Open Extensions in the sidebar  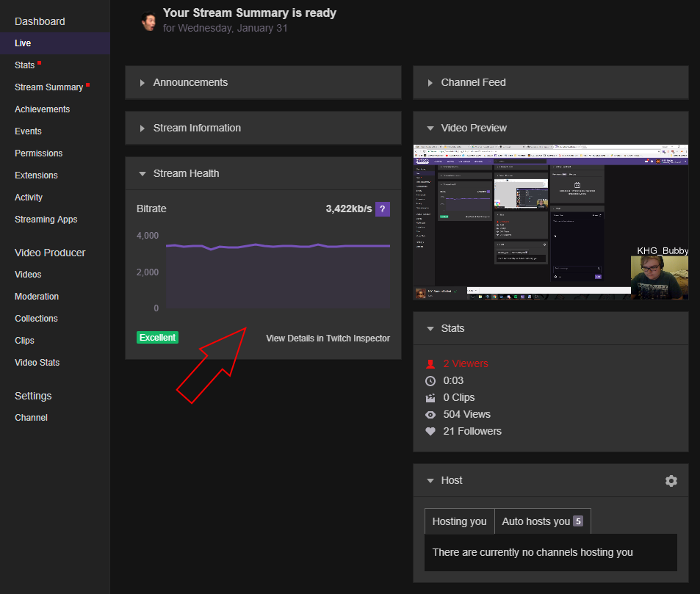click(36, 175)
